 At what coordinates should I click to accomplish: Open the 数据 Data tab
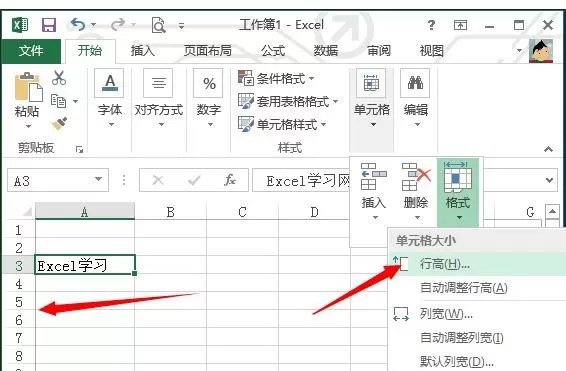coord(326,51)
